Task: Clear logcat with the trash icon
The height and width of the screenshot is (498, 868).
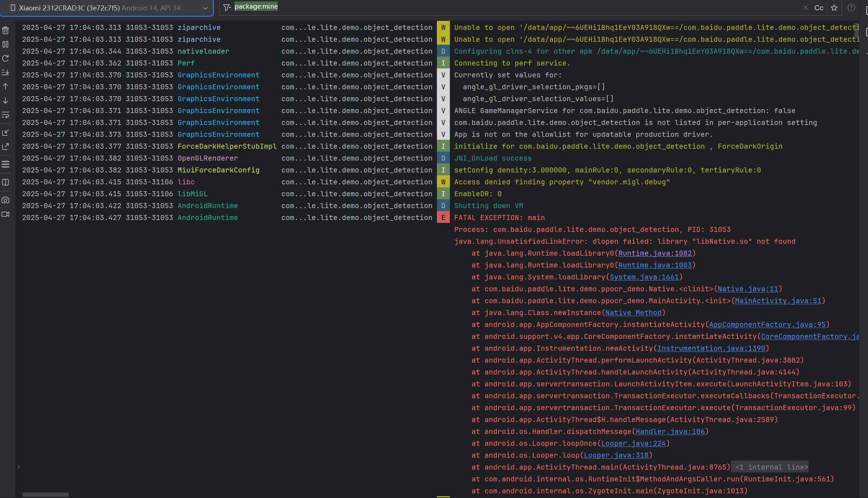Action: click(5, 31)
